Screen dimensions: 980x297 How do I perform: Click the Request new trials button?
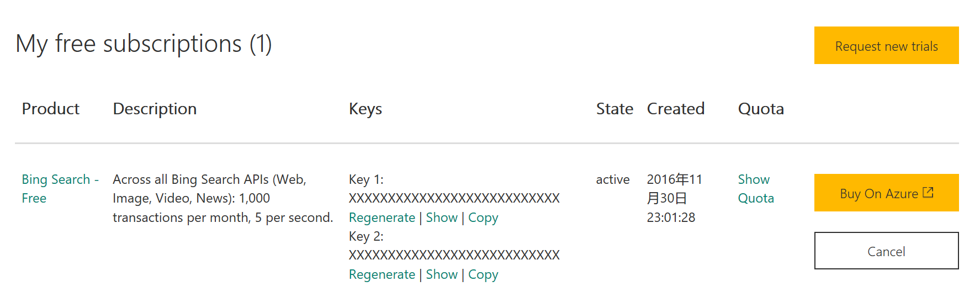[886, 45]
